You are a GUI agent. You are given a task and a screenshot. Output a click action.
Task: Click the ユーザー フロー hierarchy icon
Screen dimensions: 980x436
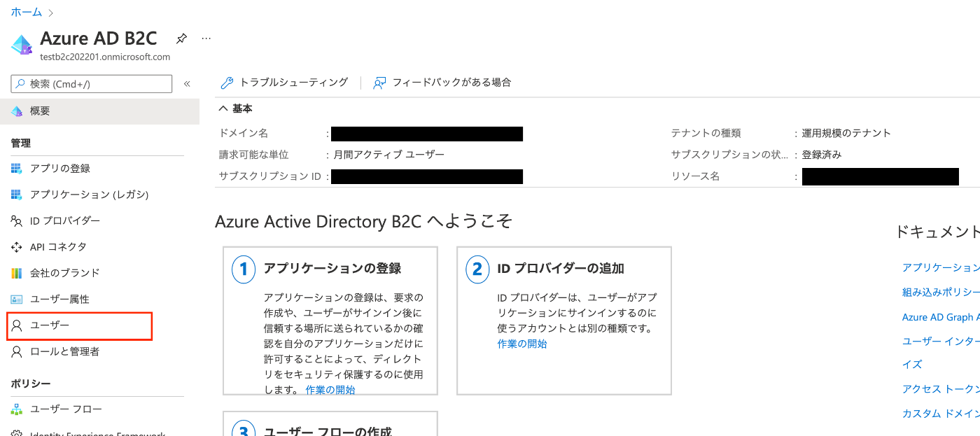(17, 409)
